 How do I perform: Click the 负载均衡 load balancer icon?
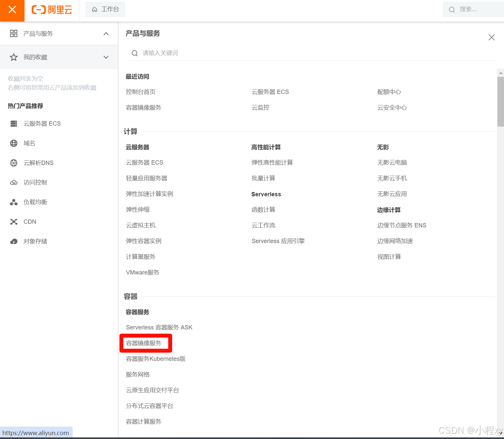[x=14, y=202]
